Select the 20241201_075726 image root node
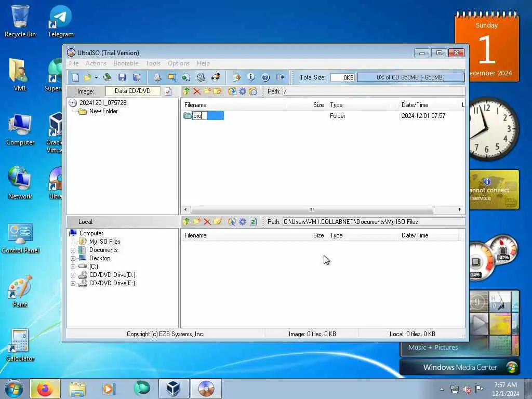 pos(103,103)
